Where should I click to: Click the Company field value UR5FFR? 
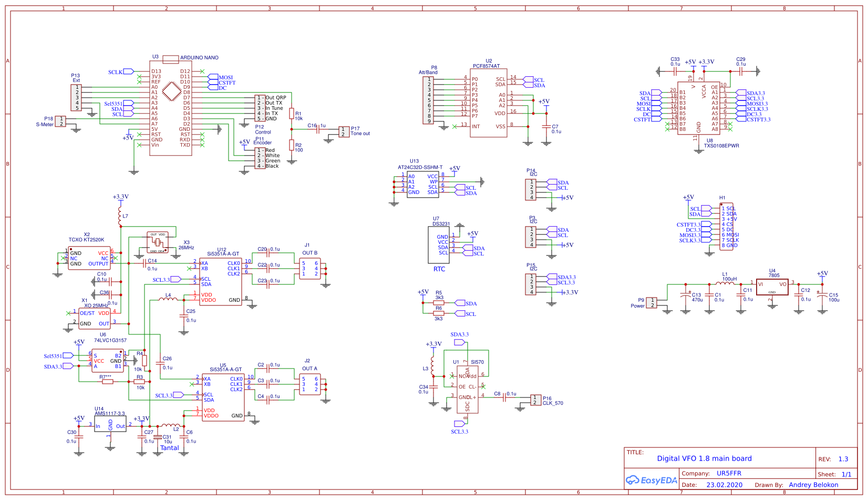[729, 473]
